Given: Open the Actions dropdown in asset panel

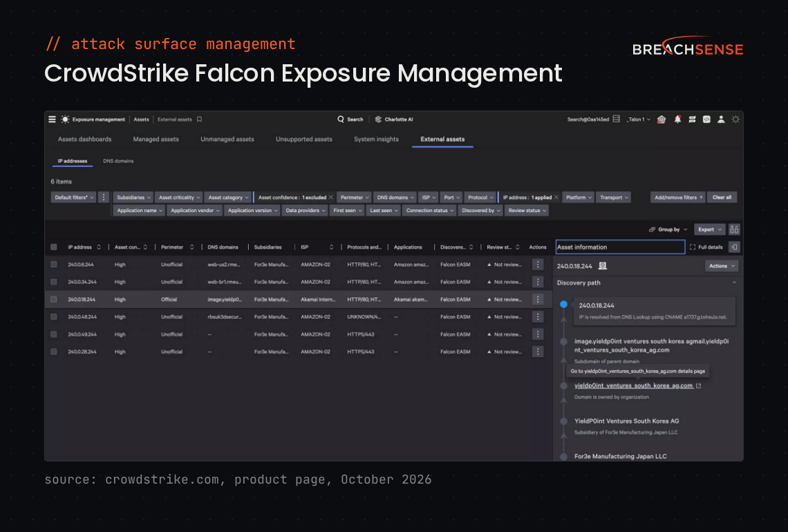Looking at the screenshot, I should [722, 266].
